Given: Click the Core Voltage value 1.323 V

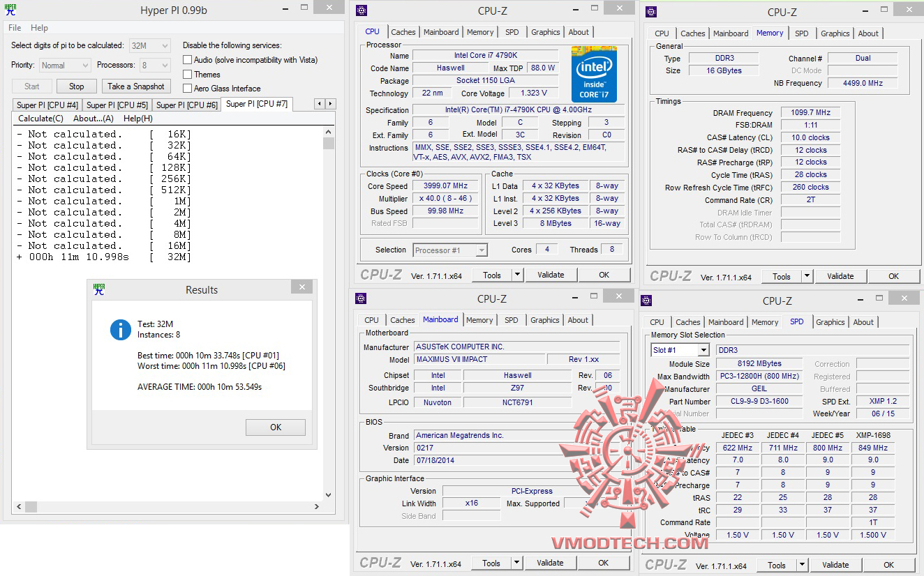Looking at the screenshot, I should (534, 93).
